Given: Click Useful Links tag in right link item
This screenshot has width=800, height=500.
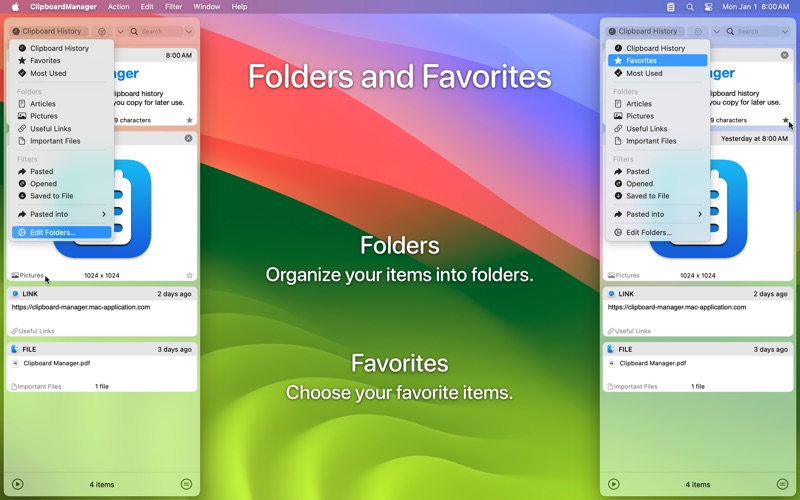Looking at the screenshot, I should coord(629,331).
